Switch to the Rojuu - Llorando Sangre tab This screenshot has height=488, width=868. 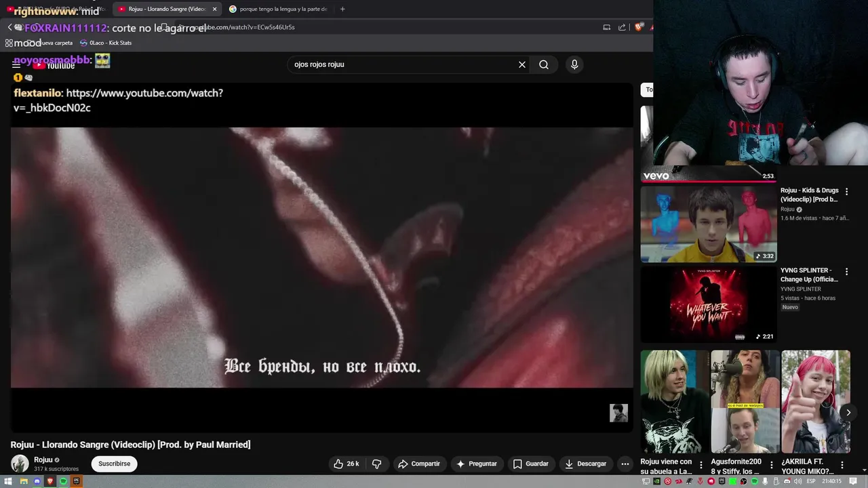(x=166, y=9)
